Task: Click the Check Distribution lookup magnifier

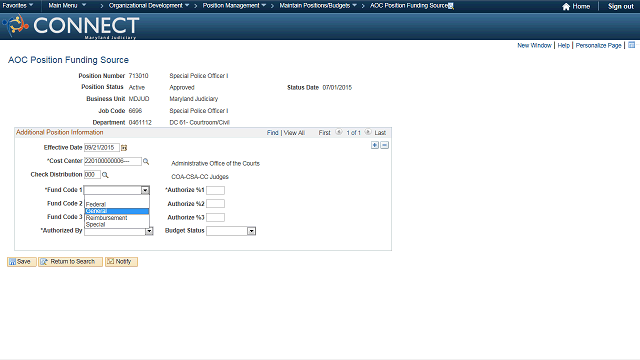Action: [x=105, y=175]
